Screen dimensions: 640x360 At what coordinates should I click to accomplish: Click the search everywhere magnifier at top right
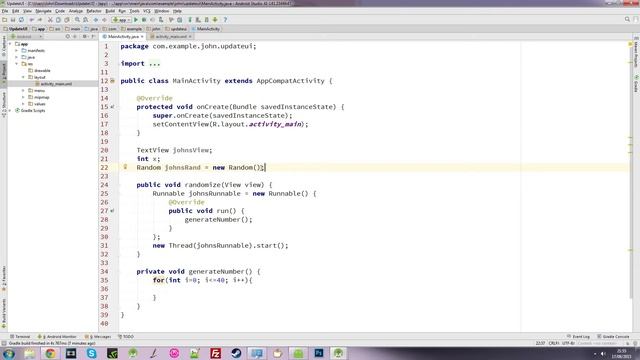[x=627, y=19]
